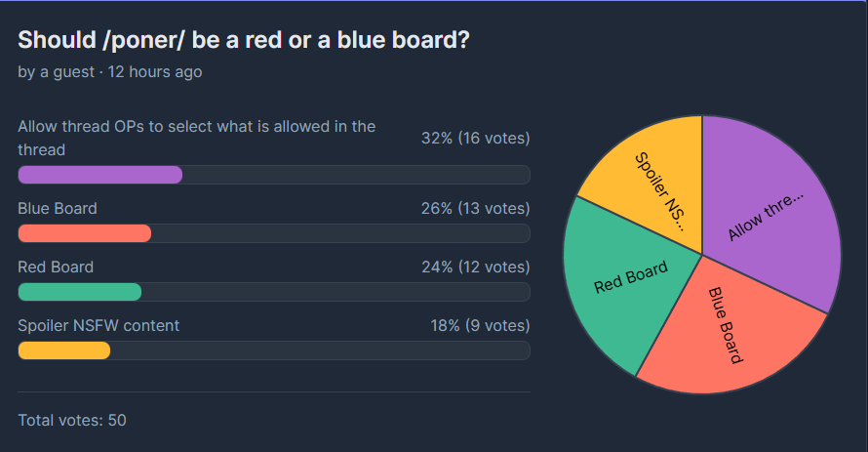
Task: Select the 'Spoiler NSFW content' option label
Action: point(99,326)
